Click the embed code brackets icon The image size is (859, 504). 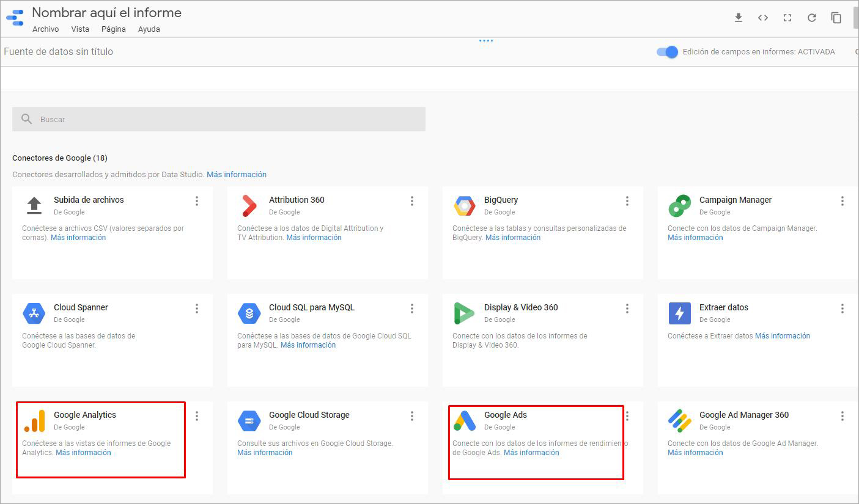pyautogui.click(x=762, y=18)
